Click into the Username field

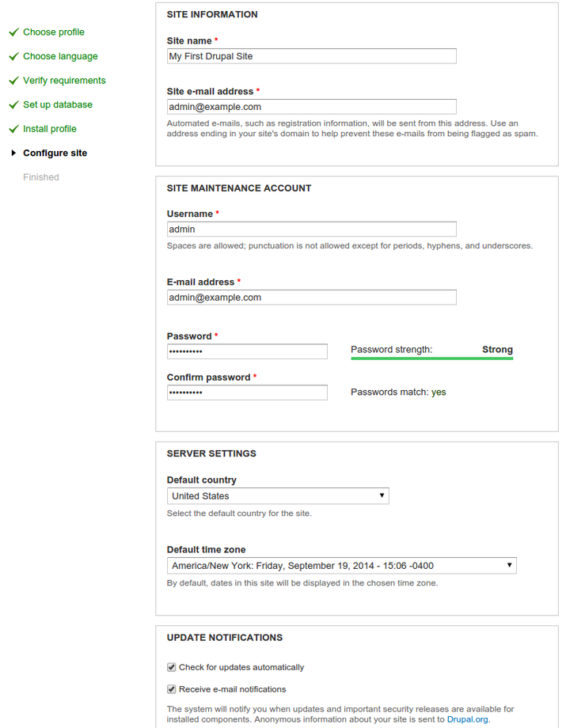(311, 229)
